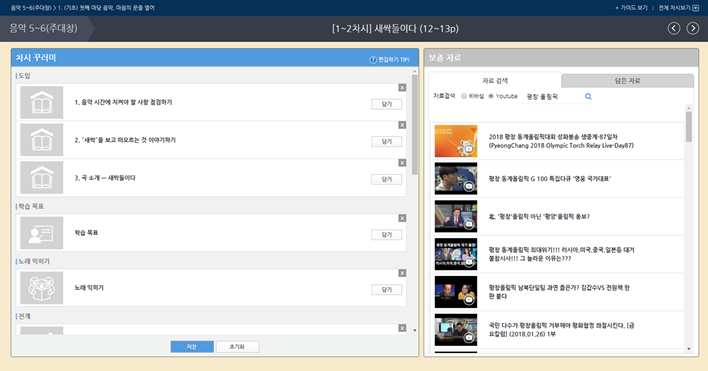Click the 평창 올림픽 search field

553,97
